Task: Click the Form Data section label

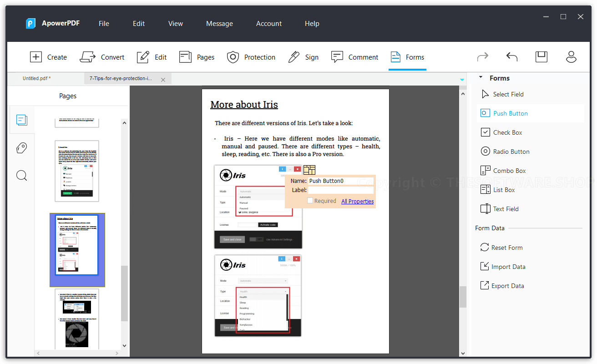Action: coord(490,228)
